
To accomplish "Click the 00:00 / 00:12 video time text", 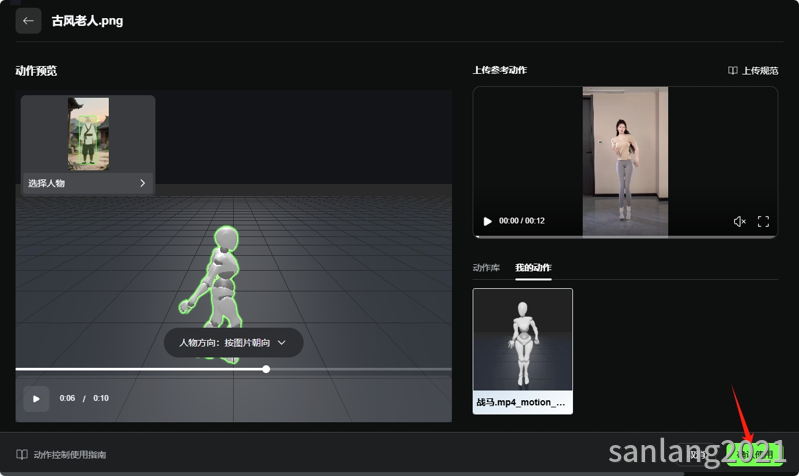I will click(521, 221).
